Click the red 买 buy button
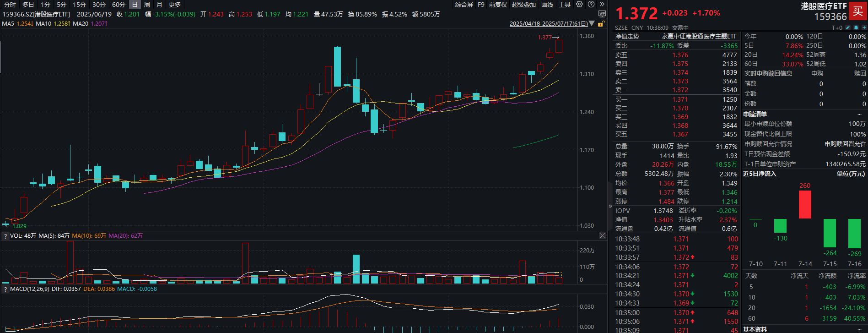 pos(858,11)
